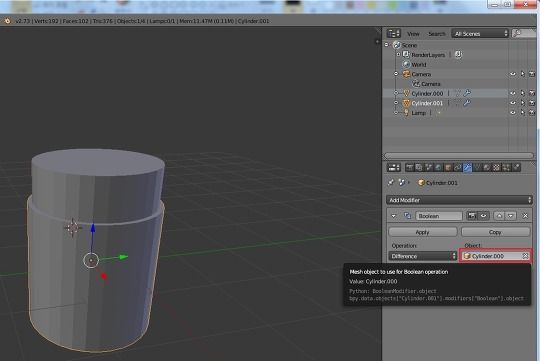This screenshot has width=540, height=361.
Task: Switch to the Constraints properties tab
Action: point(457,167)
